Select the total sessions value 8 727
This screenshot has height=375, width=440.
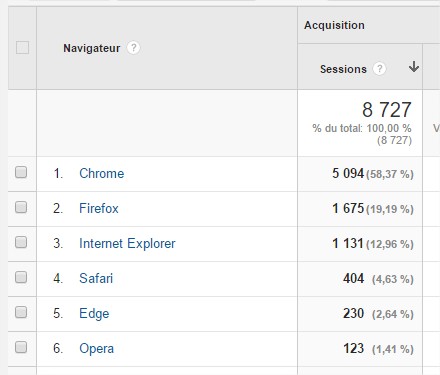click(387, 110)
